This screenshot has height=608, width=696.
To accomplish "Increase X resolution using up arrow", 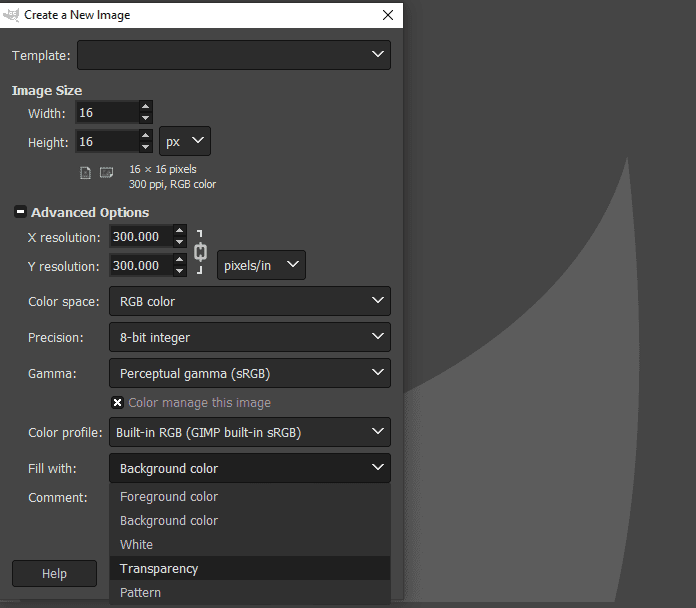I will click(179, 231).
